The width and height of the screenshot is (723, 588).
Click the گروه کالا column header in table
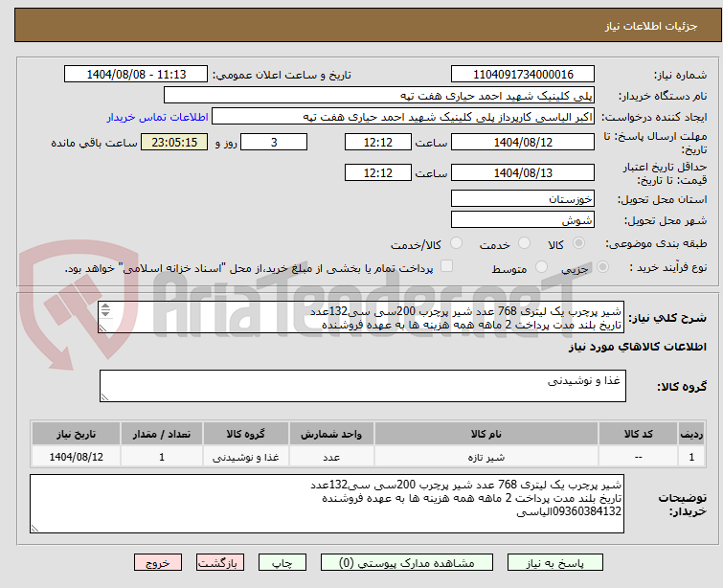[246, 434]
